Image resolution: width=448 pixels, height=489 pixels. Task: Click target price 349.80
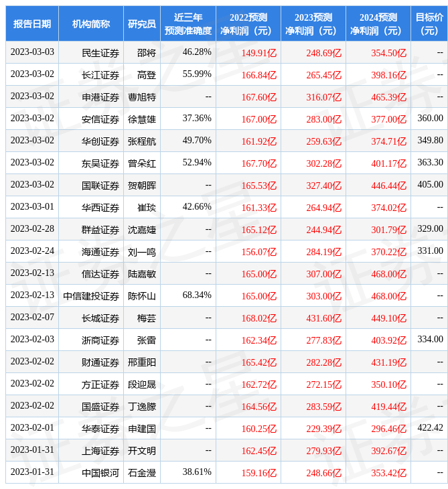click(x=430, y=141)
